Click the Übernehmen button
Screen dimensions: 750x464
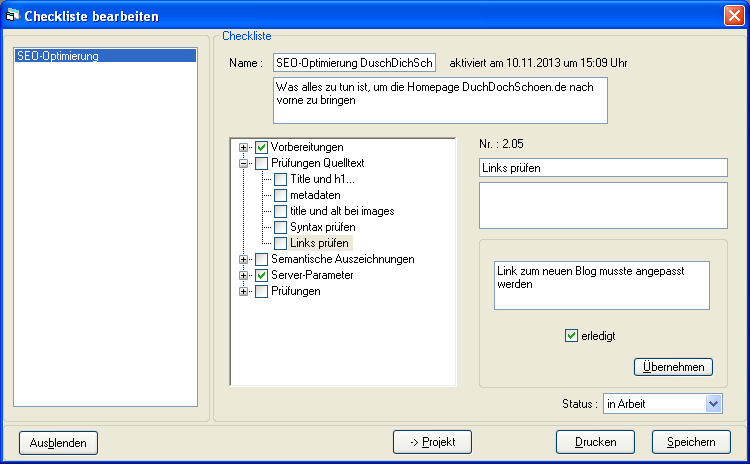tap(673, 367)
